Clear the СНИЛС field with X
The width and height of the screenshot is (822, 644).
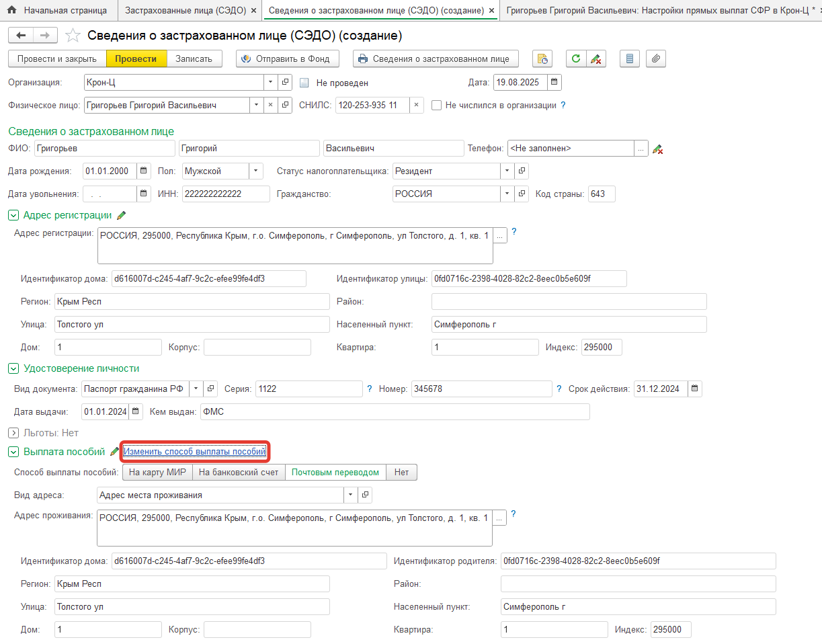(x=416, y=105)
